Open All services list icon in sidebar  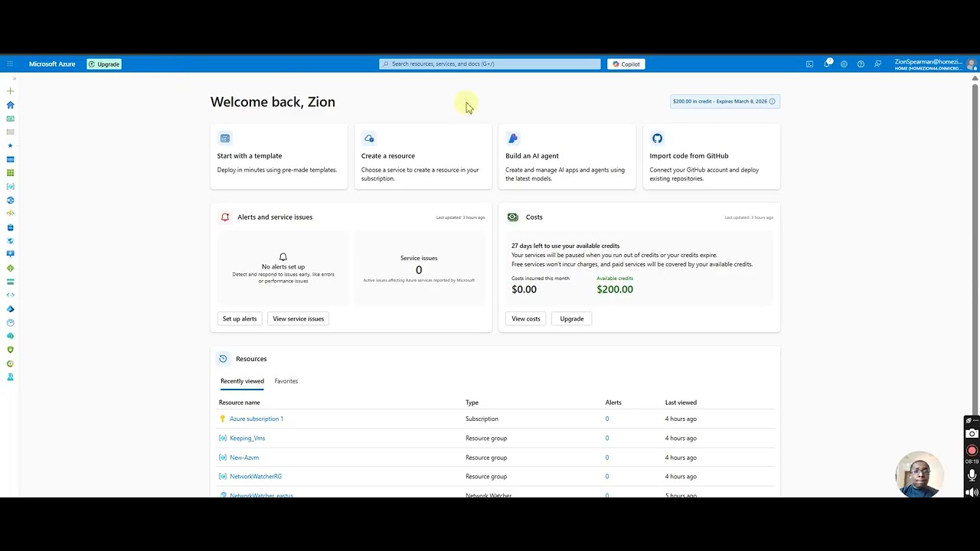[x=10, y=132]
